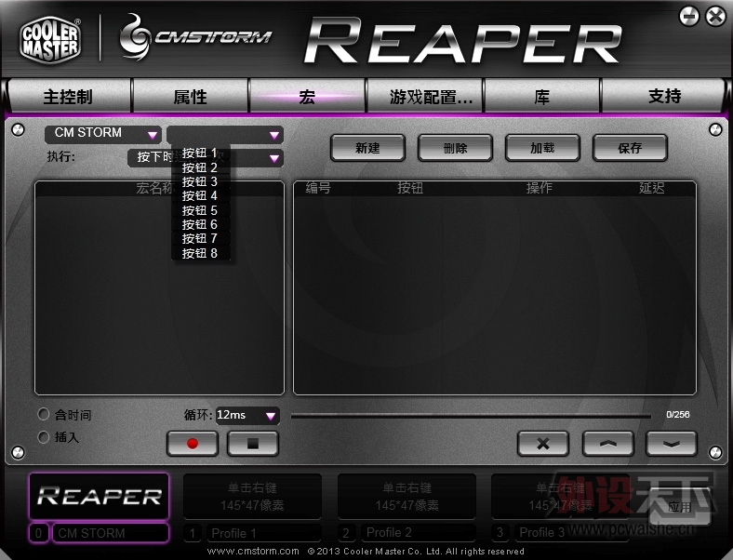Stop macro recording with square stop button

click(x=252, y=443)
